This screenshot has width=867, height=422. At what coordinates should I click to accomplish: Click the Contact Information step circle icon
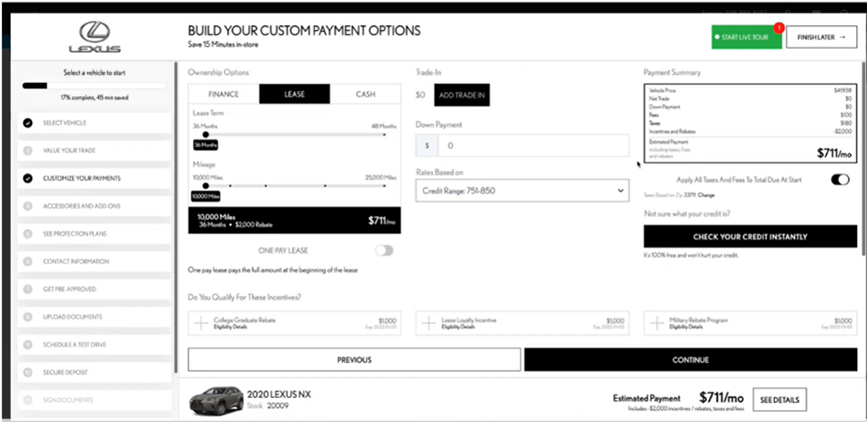(x=28, y=262)
